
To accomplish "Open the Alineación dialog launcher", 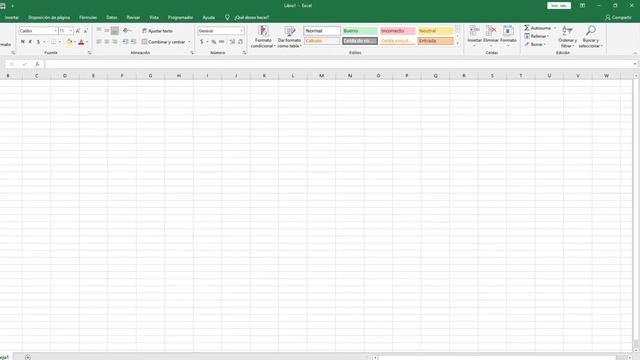I will [192, 53].
